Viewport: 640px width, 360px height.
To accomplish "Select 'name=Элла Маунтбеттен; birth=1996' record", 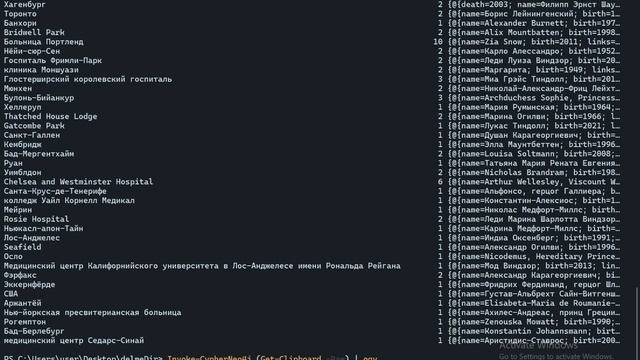I will coord(534,144).
